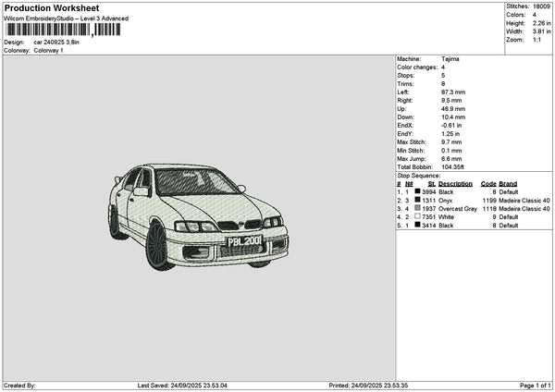Click the Height value 2.26 in
This screenshot has width=555, height=392.
[541, 23]
